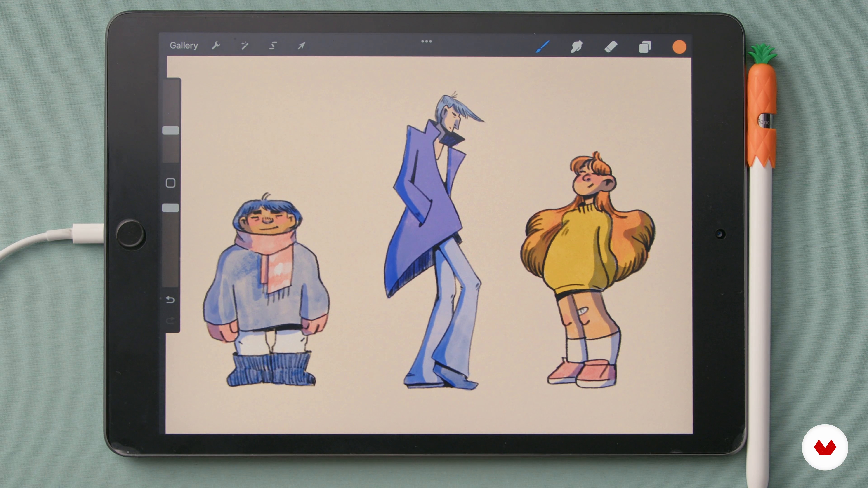Activate the Transform arrow tool
Screen dimensions: 868x488
301,45
